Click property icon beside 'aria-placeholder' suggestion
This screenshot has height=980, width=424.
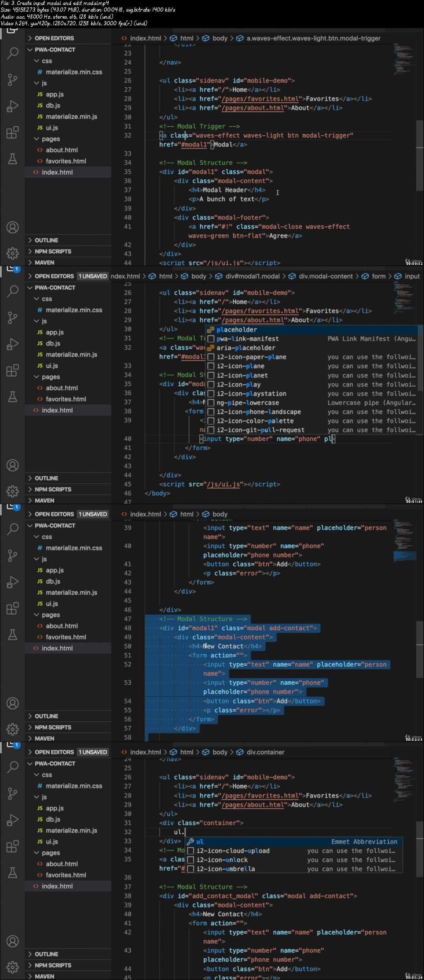click(211, 348)
